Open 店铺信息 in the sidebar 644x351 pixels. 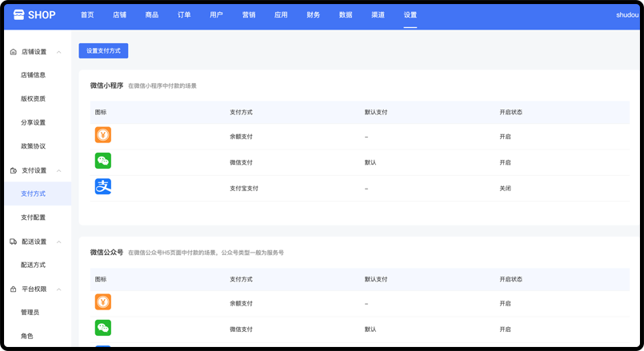point(34,74)
